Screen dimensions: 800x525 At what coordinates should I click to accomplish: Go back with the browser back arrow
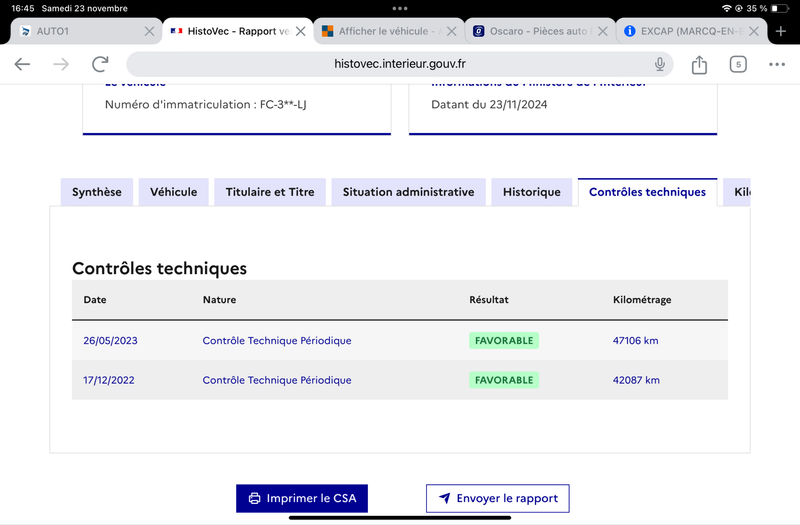click(22, 64)
